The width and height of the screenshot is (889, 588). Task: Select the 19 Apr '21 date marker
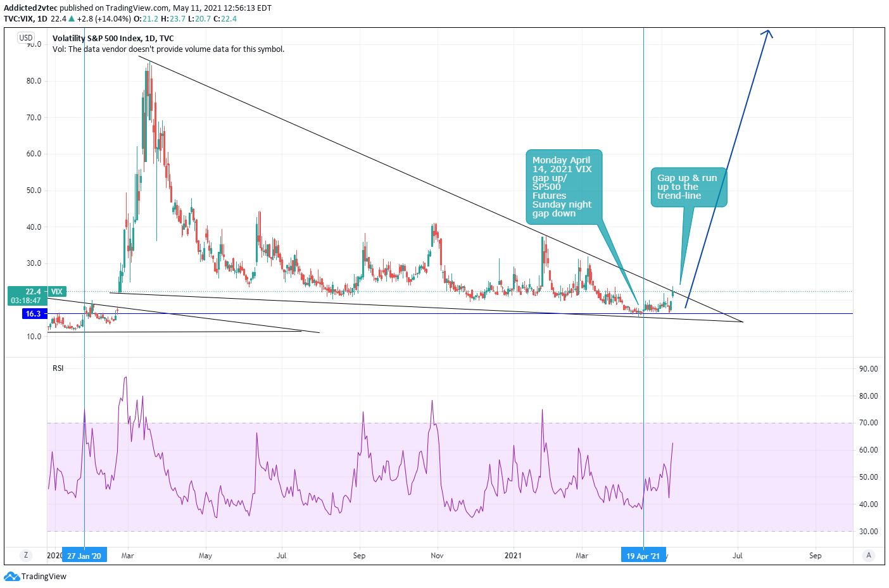pos(643,556)
